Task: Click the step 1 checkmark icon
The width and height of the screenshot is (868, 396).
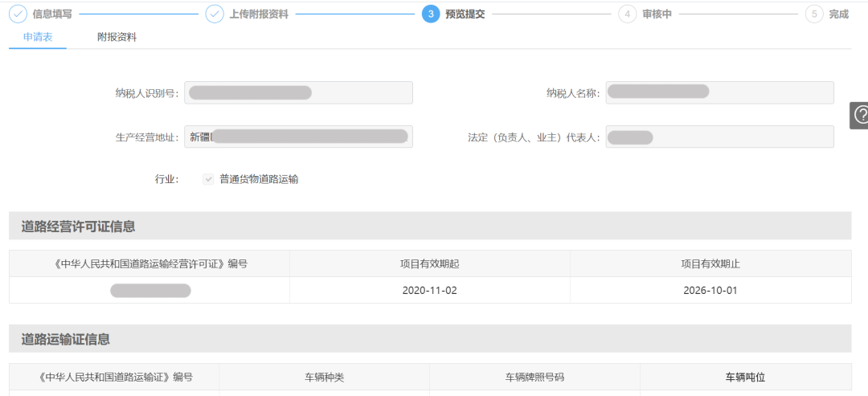Action: click(18, 14)
